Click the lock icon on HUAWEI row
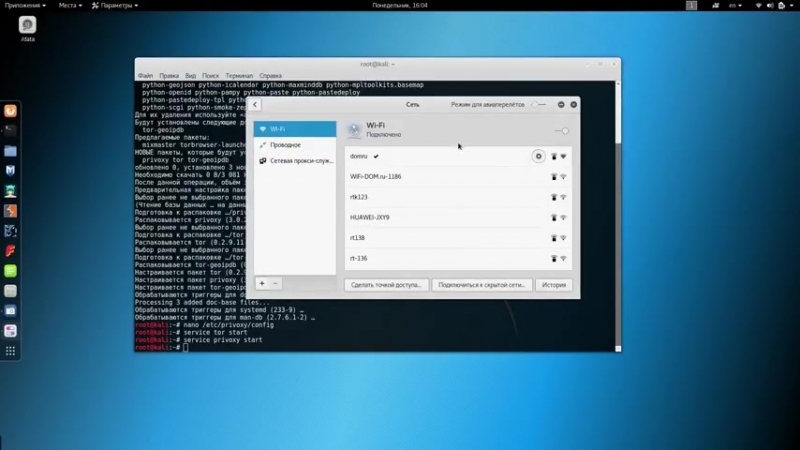The width and height of the screenshot is (800, 450). 554,217
